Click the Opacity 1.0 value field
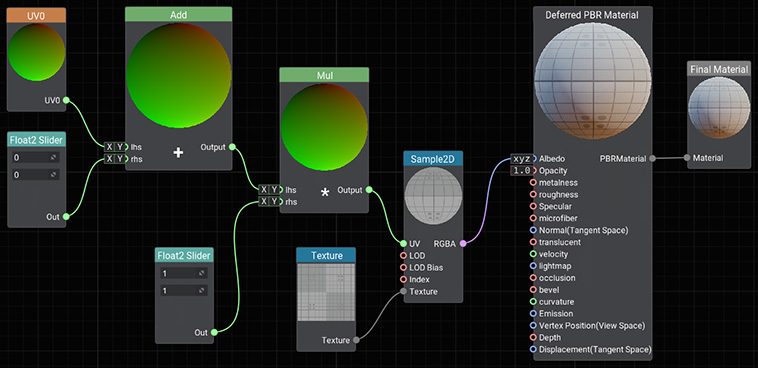758x368 pixels. pyautogui.click(x=522, y=170)
